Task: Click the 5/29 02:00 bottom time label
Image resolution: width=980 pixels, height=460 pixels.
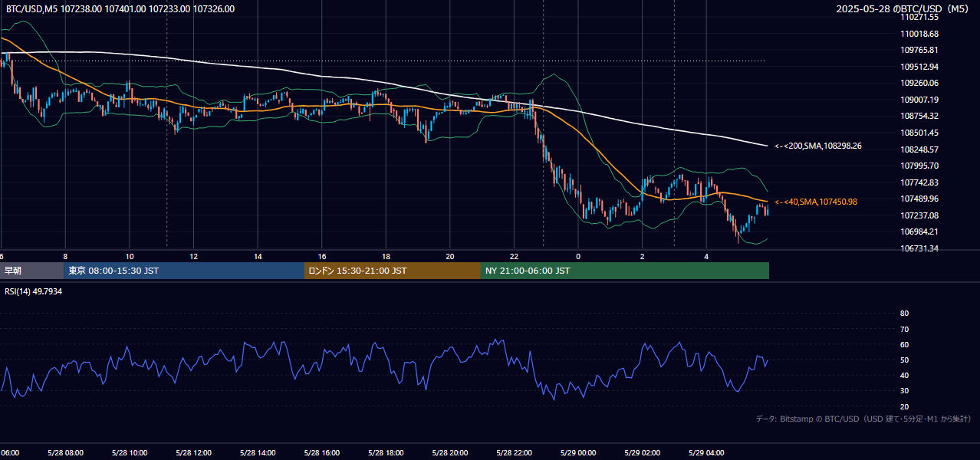Action: point(642,453)
